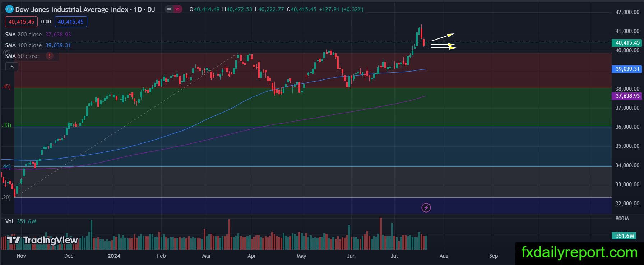This screenshot has width=644, height=265.
Task: Click the 800M volume axis label
Action: 622,219
